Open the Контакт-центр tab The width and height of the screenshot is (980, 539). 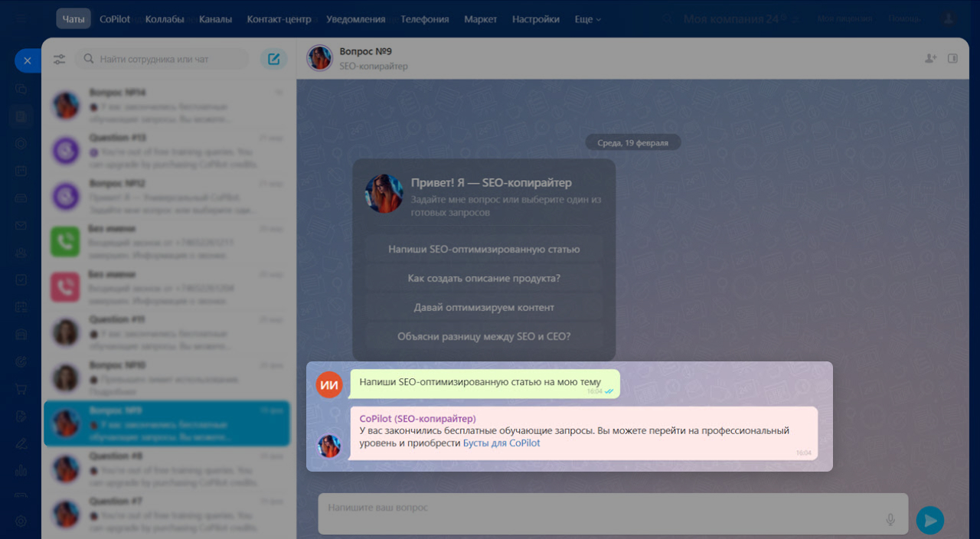[x=279, y=19]
